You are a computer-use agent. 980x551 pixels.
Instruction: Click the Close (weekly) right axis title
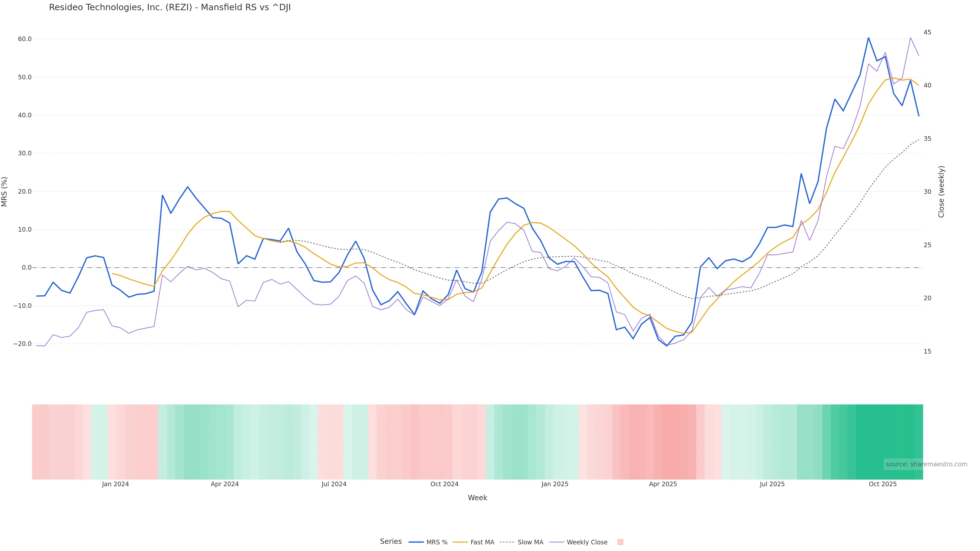[x=941, y=191]
